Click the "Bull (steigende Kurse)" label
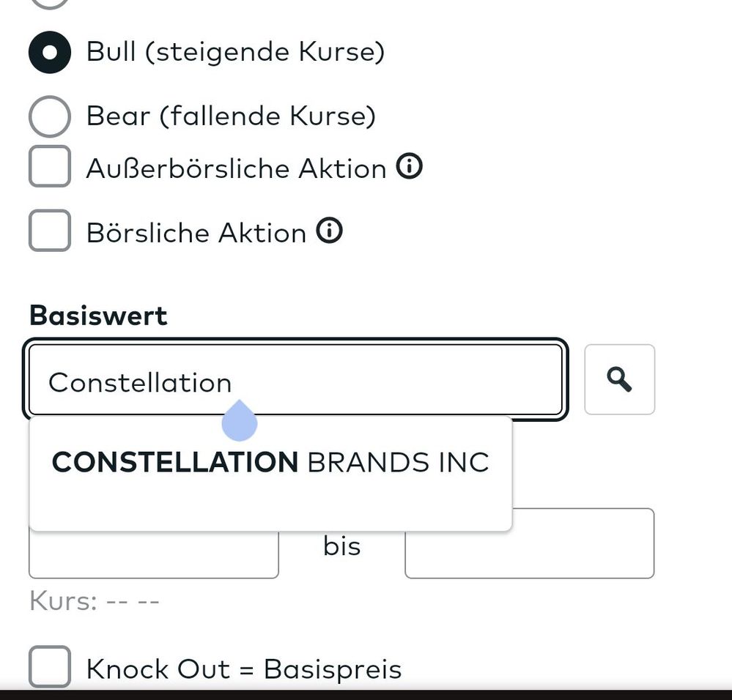The width and height of the screenshot is (732, 700). (x=235, y=53)
